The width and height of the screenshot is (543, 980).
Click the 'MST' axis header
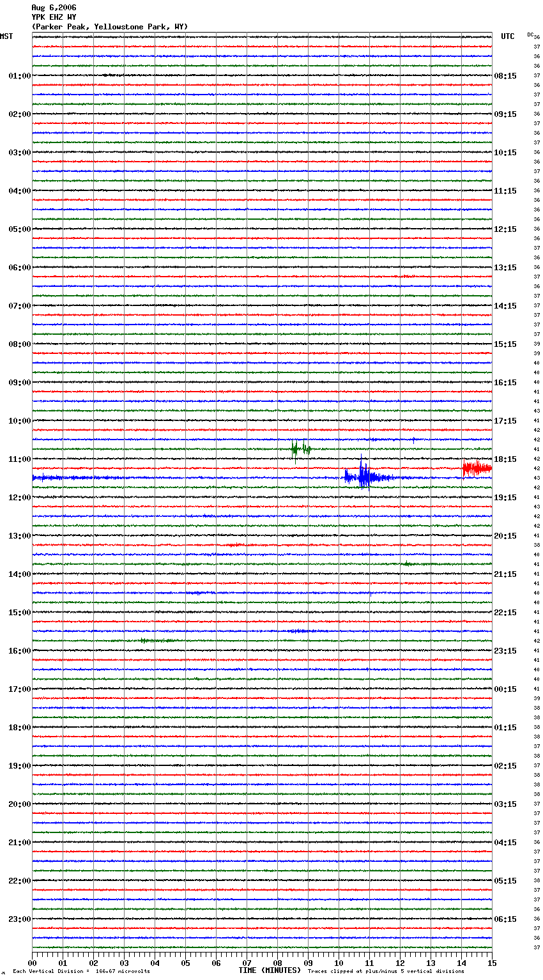pyautogui.click(x=6, y=36)
